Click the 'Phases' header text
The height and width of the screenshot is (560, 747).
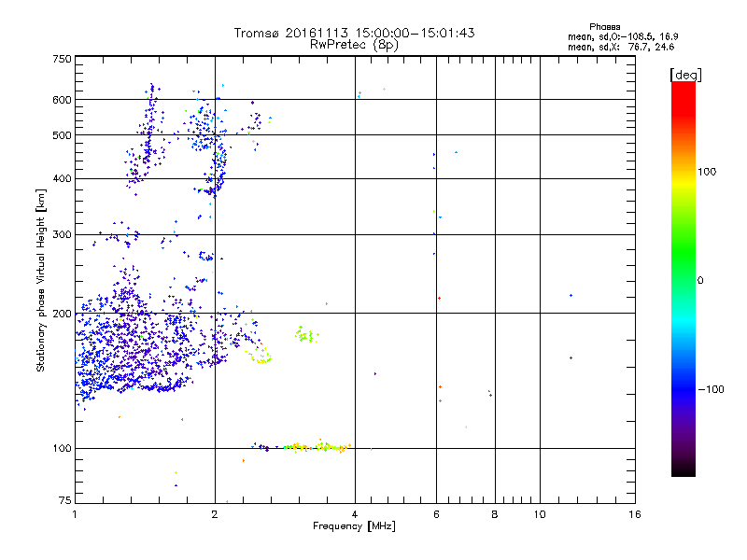[604, 27]
